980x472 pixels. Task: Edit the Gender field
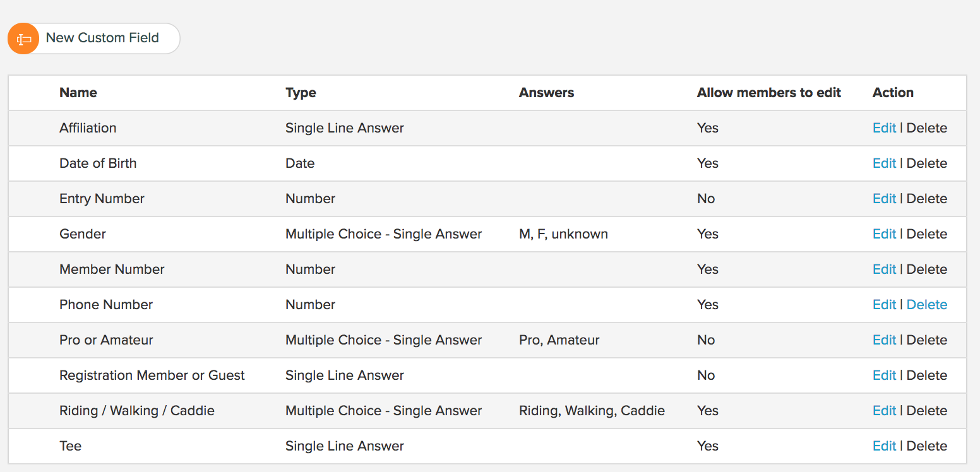(x=884, y=234)
